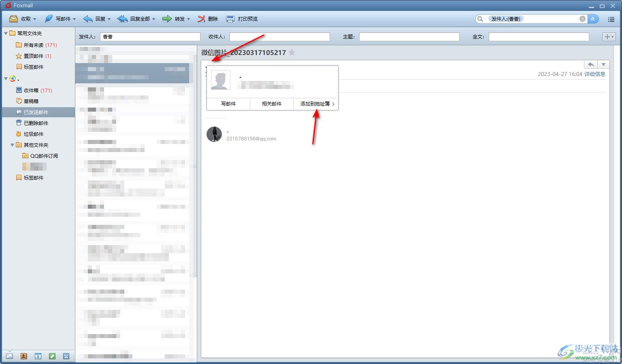This screenshot has width=622, height=364.
Task: Open the 已删除邮件 folder
Action: [38, 123]
